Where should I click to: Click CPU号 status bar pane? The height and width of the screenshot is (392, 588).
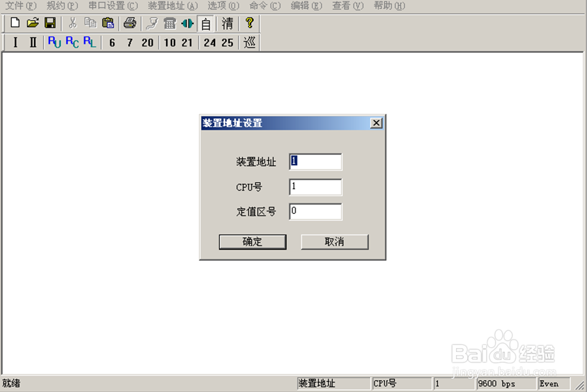402,383
